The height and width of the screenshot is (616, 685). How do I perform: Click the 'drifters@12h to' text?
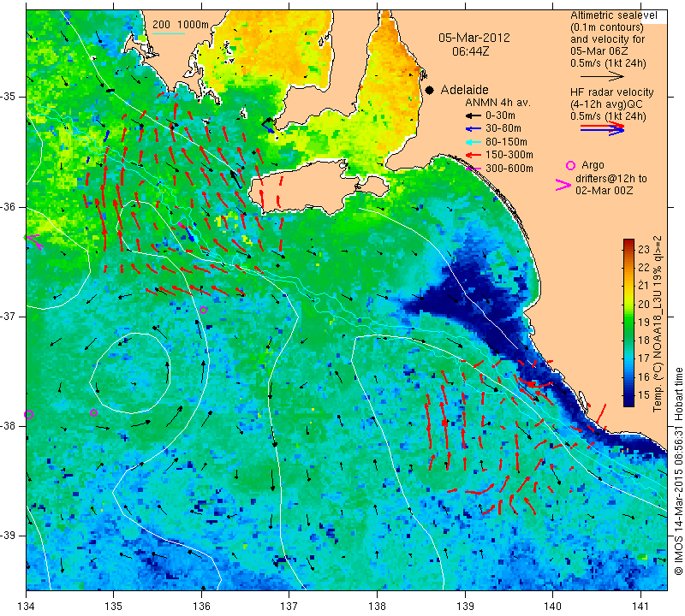tap(611, 179)
